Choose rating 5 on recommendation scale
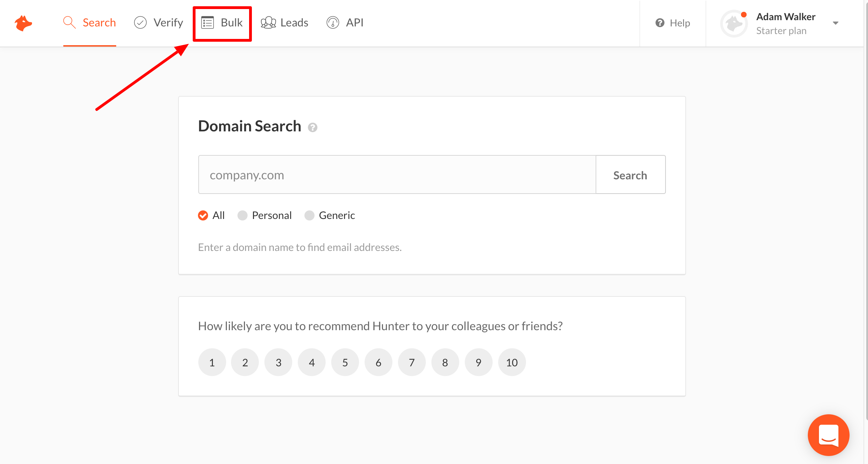 click(345, 363)
